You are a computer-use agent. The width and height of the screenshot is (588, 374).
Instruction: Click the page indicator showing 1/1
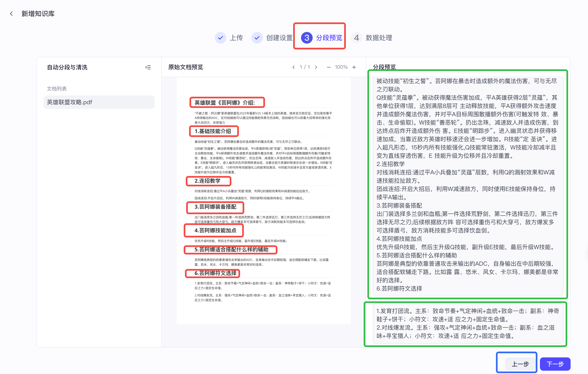(x=305, y=67)
